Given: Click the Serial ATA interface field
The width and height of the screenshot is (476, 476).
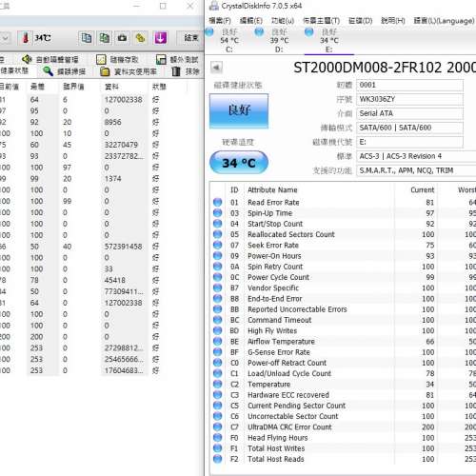Looking at the screenshot, I should pos(409,113).
